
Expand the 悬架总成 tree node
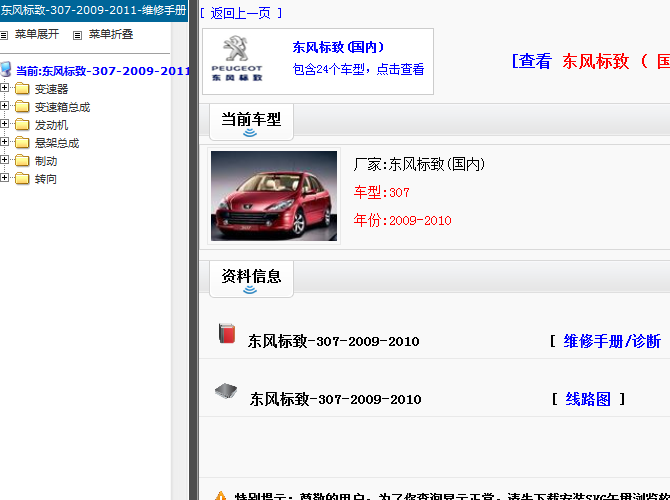pos(4,141)
